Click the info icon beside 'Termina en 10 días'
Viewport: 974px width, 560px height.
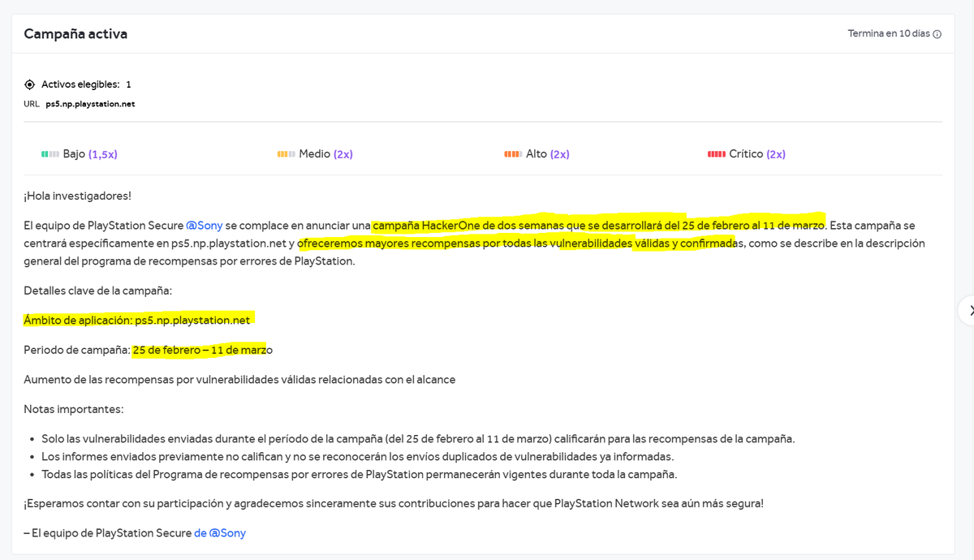click(x=937, y=34)
